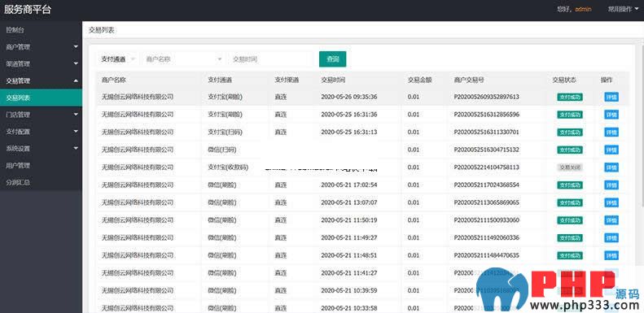Open the 分润汇总 sidebar item
Screen dimensions: 644x313
tap(41, 182)
